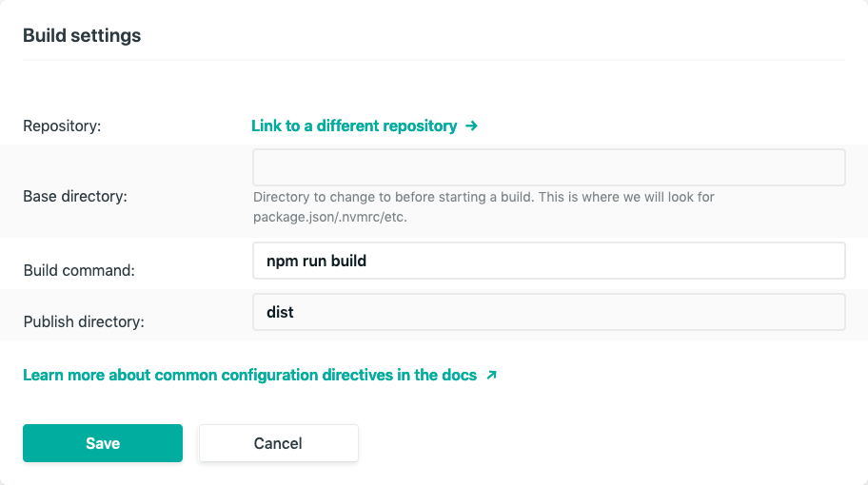Viewport: 868px width, 485px height.
Task: Click the Build command field with npm run build
Action: [x=548, y=261]
